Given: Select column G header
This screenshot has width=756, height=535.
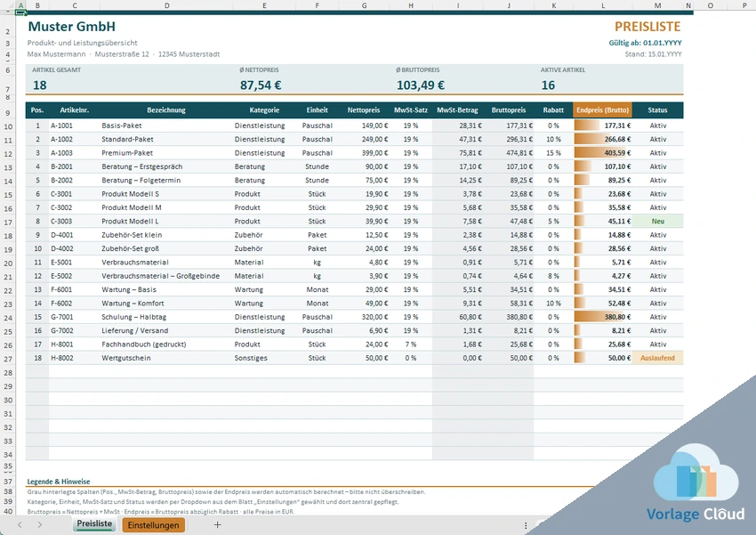Looking at the screenshot, I should point(364,5).
